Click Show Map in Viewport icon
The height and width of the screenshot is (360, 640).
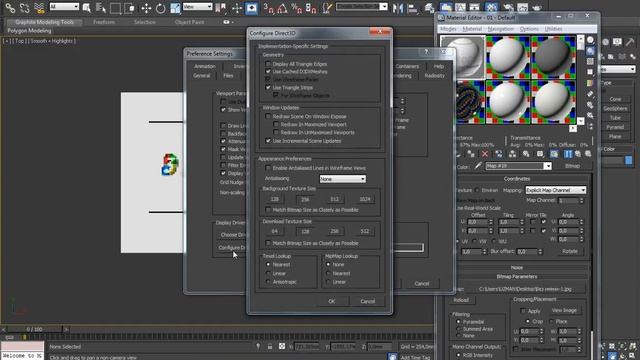point(554,154)
